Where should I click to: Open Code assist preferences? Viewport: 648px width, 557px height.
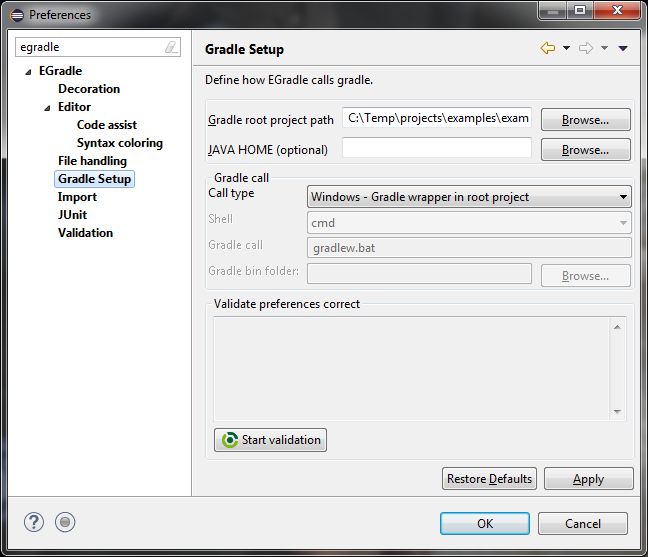(x=107, y=125)
